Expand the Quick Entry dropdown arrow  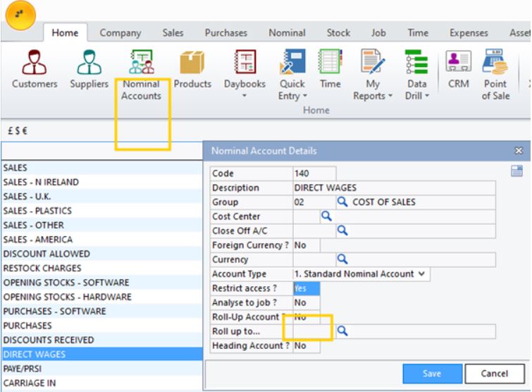(x=304, y=96)
